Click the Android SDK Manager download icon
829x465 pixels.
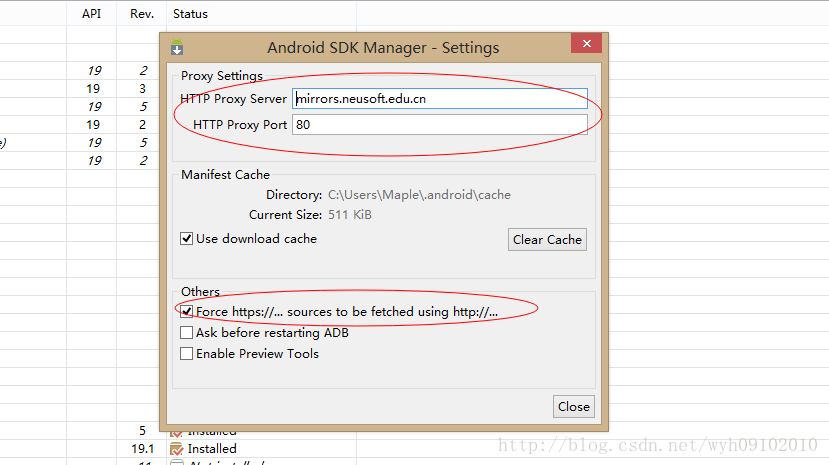coord(177,48)
